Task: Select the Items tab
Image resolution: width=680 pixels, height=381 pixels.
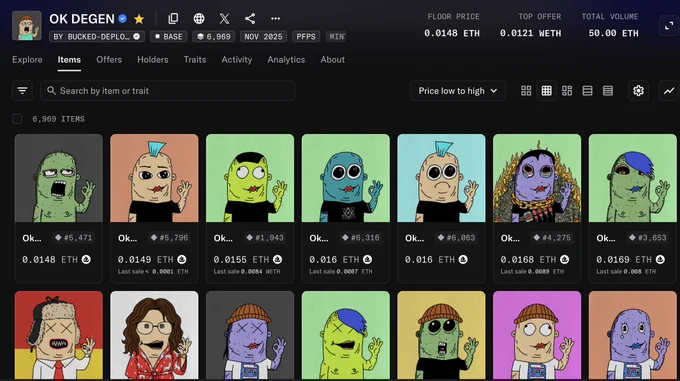Action: coord(69,60)
